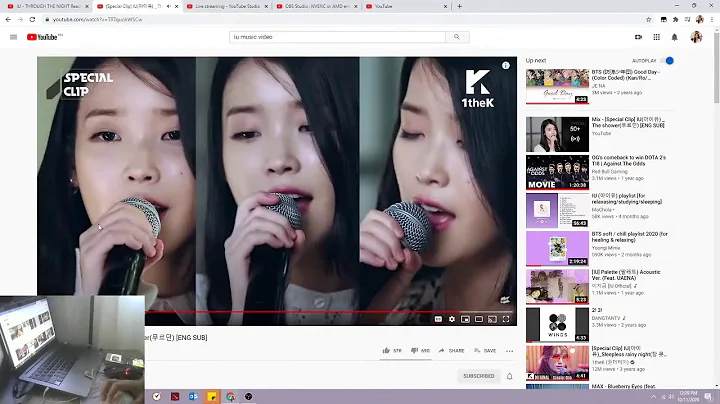Click the page's vertical scrollbar thumb
720x404 pixels.
(716, 69)
